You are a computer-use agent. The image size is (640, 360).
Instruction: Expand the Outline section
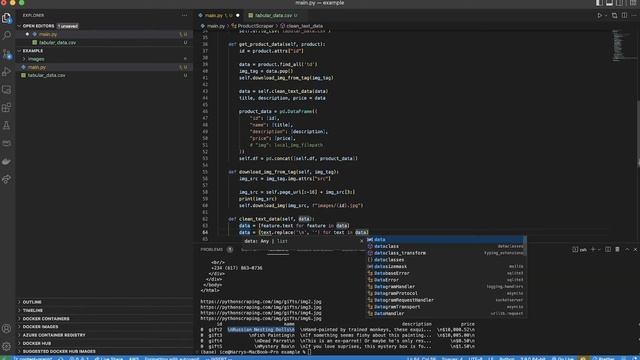pos(104,302)
